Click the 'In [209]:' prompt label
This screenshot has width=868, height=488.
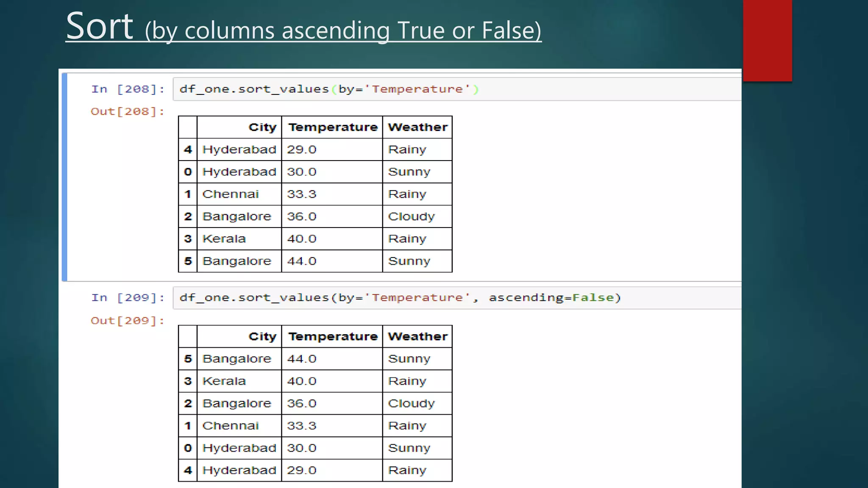[x=128, y=298]
